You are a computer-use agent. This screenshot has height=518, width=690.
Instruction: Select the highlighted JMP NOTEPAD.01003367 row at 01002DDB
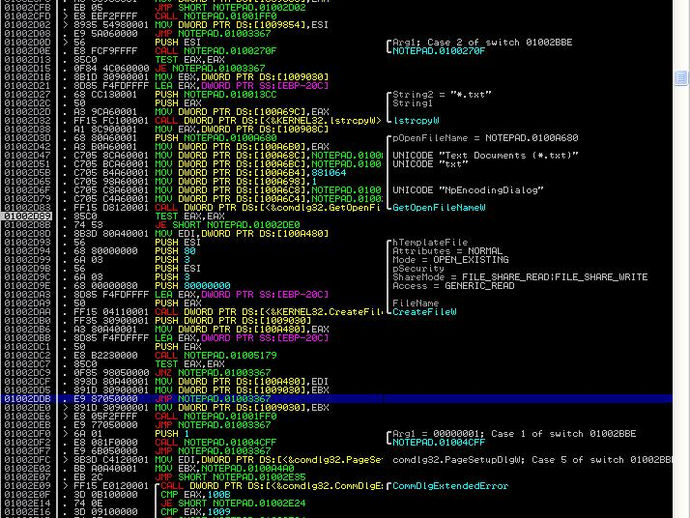337,399
